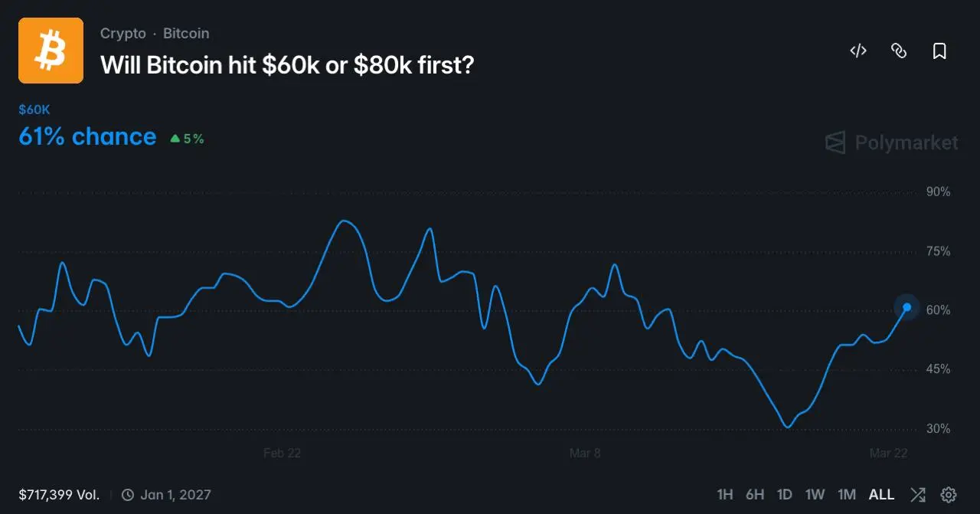Click the shuffle arrows chart icon
Viewport: 980px width, 514px height.
click(x=918, y=494)
